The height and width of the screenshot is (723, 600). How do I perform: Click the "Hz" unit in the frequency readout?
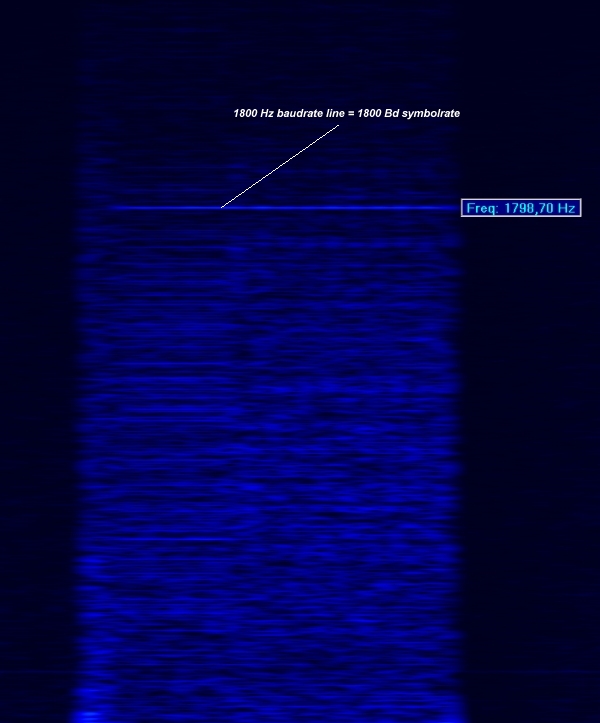pos(566,208)
